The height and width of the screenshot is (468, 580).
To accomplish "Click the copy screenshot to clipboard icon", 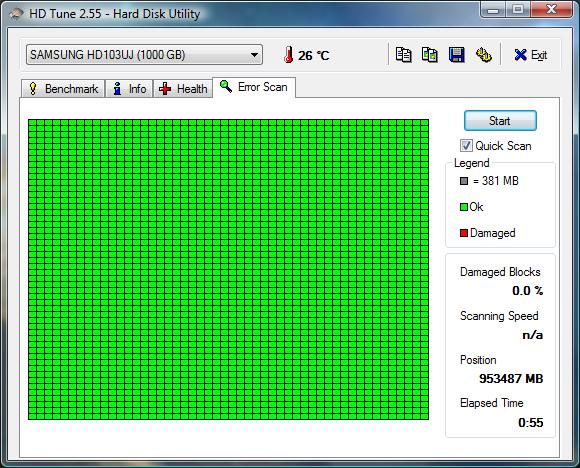I will tap(430, 55).
